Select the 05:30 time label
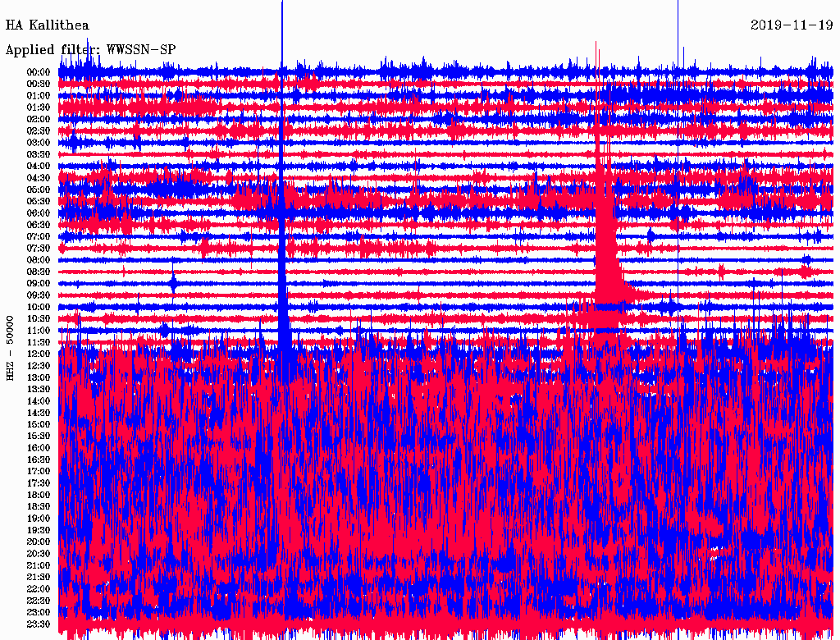 [39, 202]
